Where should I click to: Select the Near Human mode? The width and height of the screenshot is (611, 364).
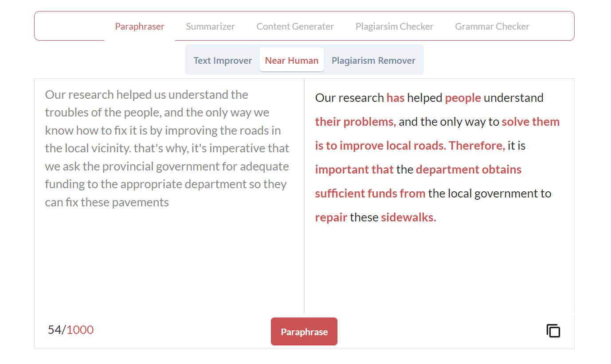pos(292,60)
